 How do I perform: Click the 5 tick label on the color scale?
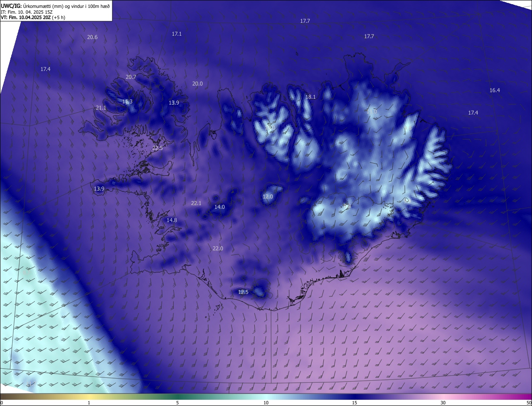pyautogui.click(x=177, y=403)
